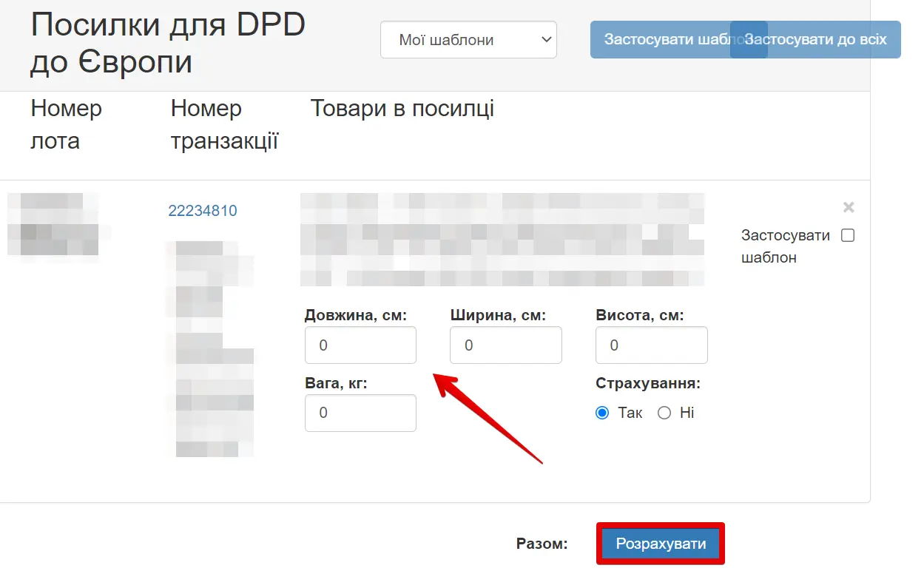924x571 pixels.
Task: Tick the Застосувати шаблон checkbox
Action: tap(849, 235)
